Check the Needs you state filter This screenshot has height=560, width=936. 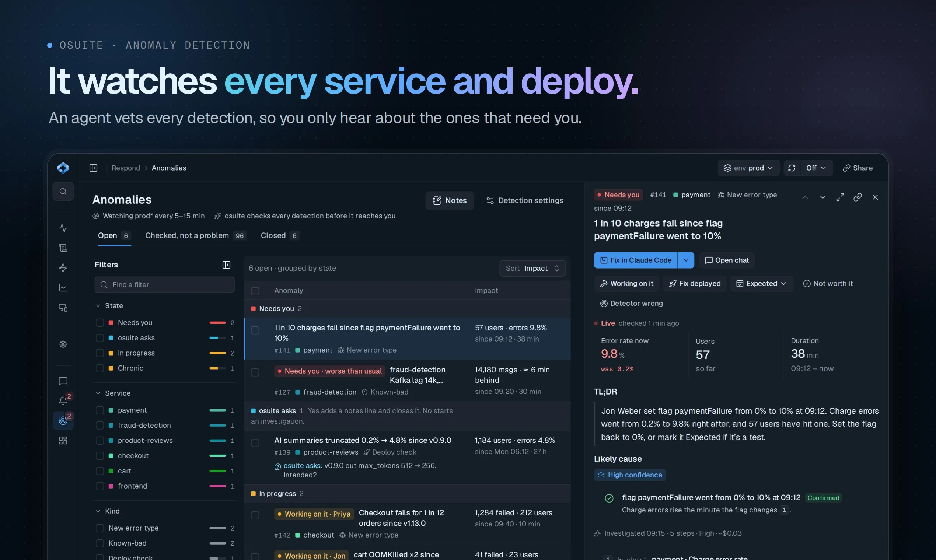click(x=99, y=323)
